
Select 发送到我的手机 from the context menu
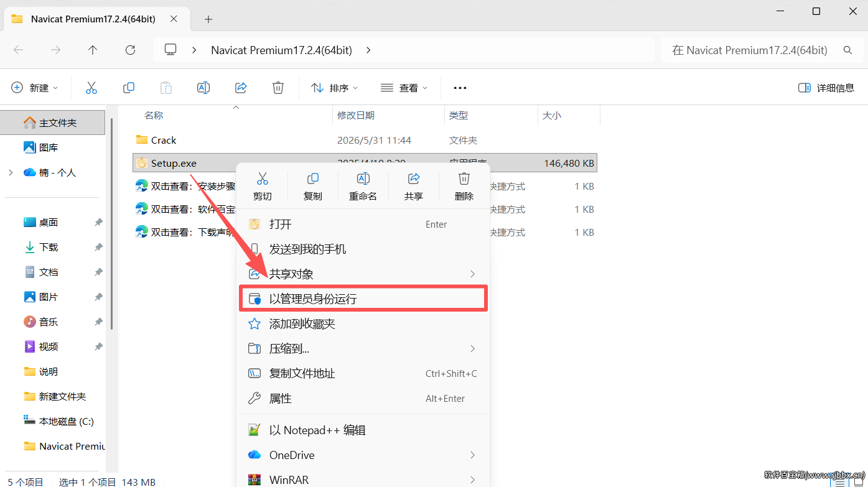364,249
